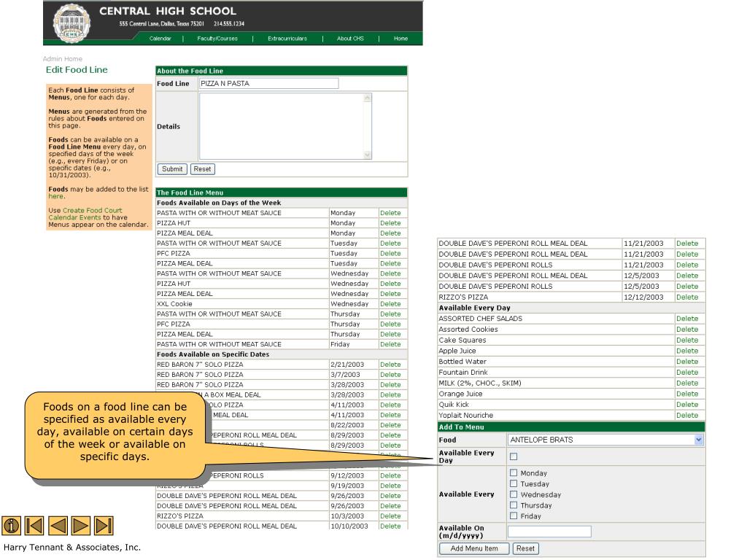Select 'PASTA WITH OR WITHOUT MEAT SAUCE' Monday row text

pyautogui.click(x=219, y=213)
